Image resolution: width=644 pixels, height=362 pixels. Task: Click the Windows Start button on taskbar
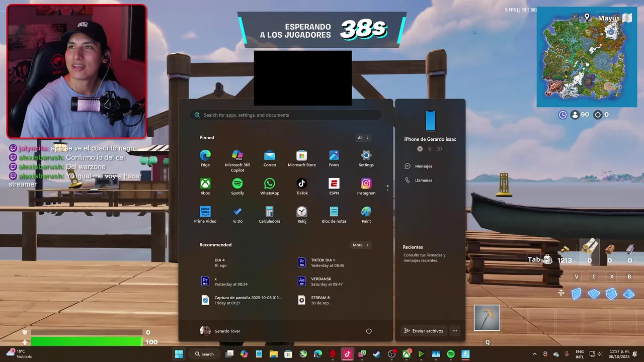click(179, 354)
